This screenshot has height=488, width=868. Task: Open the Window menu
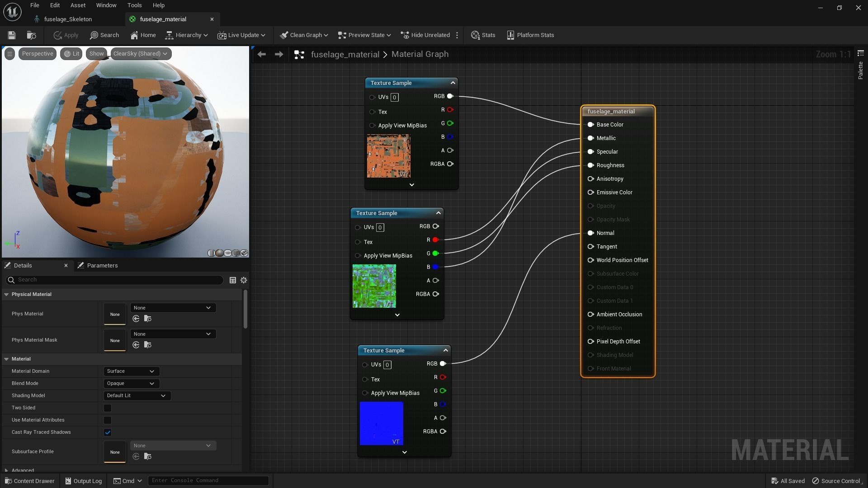tap(106, 5)
